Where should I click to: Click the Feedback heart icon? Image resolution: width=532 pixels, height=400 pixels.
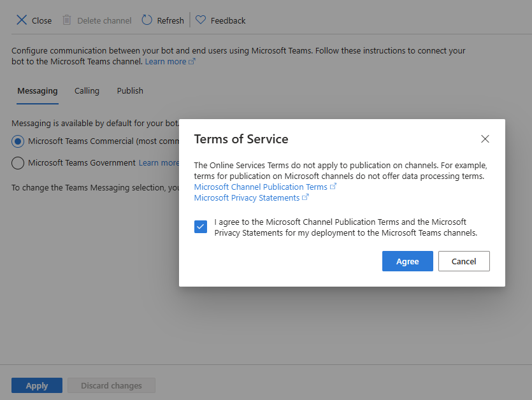[x=201, y=20]
